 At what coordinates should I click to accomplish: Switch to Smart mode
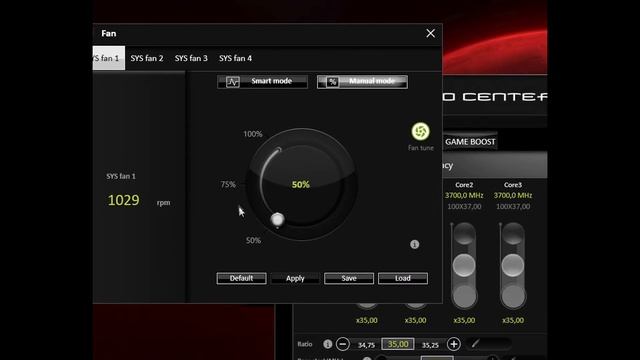[x=262, y=82]
